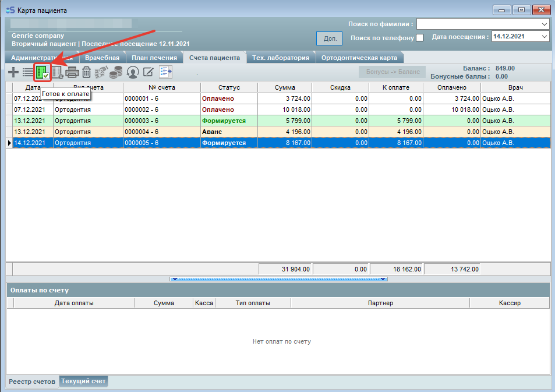Click the coins stack icon
Screen dimensions: 555x392
click(x=116, y=72)
